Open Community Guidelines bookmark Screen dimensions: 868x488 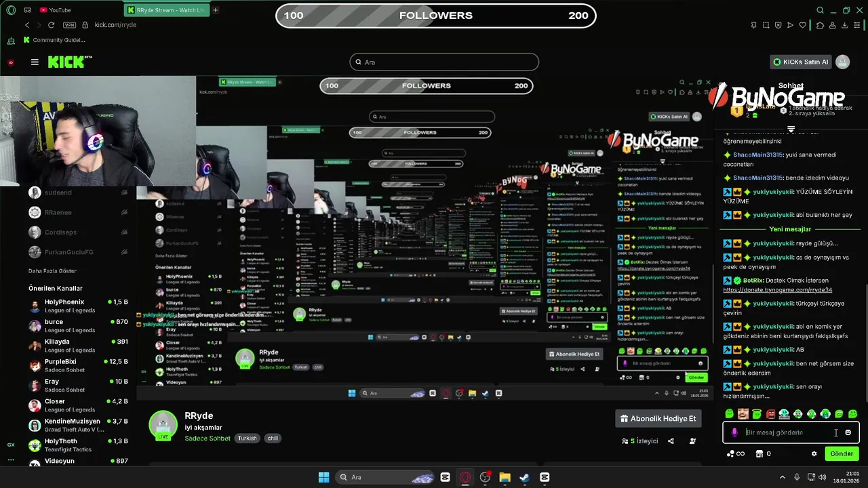tap(54, 40)
